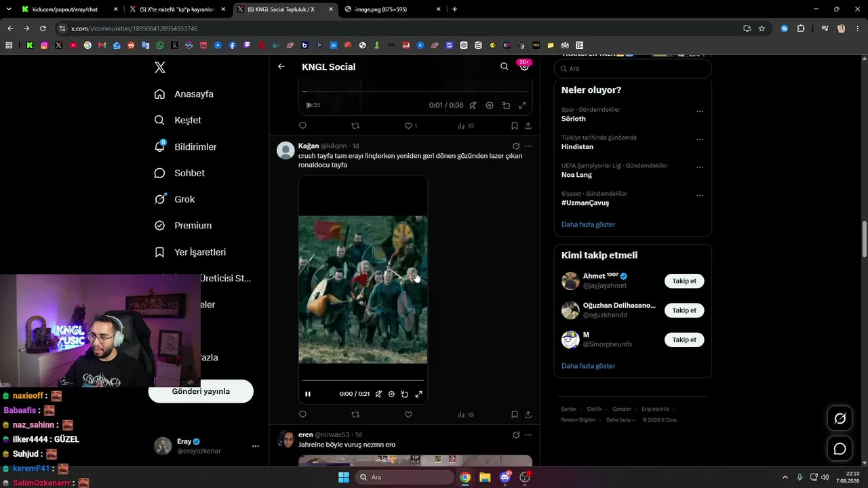This screenshot has height=488, width=868.
Task: Open more options for Hindistan trend
Action: click(700, 139)
